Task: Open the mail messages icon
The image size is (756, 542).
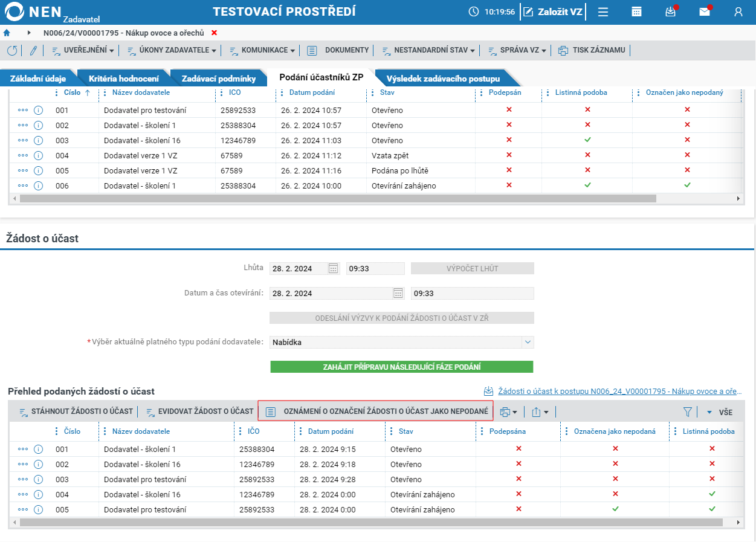Action: [x=705, y=11]
